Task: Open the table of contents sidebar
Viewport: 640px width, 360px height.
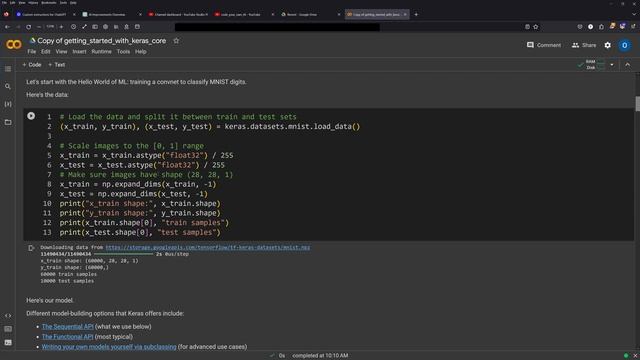Action: (x=8, y=69)
